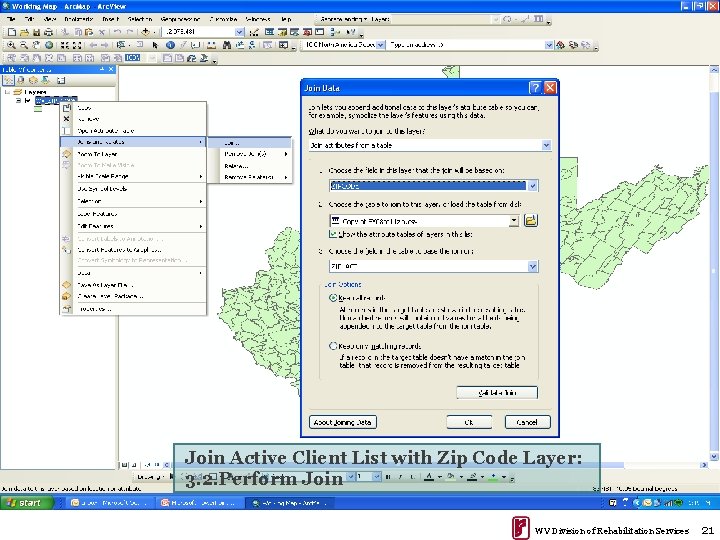
Task: Toggle the zip code layer visibility checkbox
Action: pyautogui.click(x=27, y=100)
